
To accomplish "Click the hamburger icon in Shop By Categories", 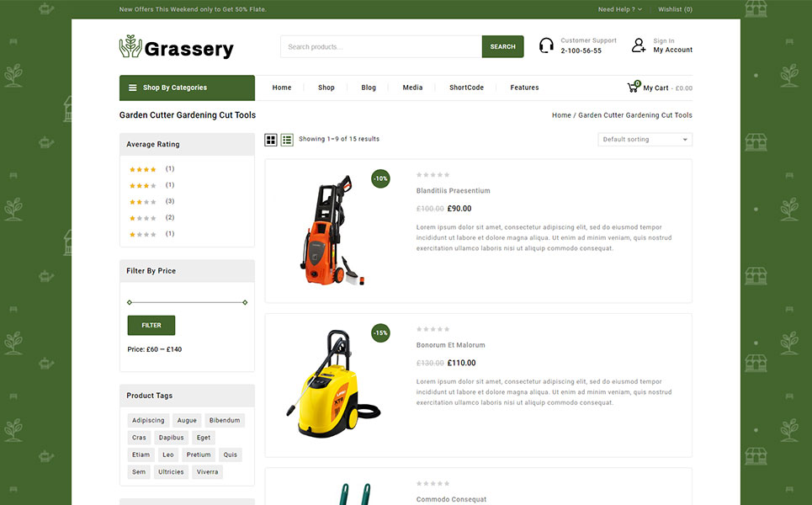I will coord(132,88).
